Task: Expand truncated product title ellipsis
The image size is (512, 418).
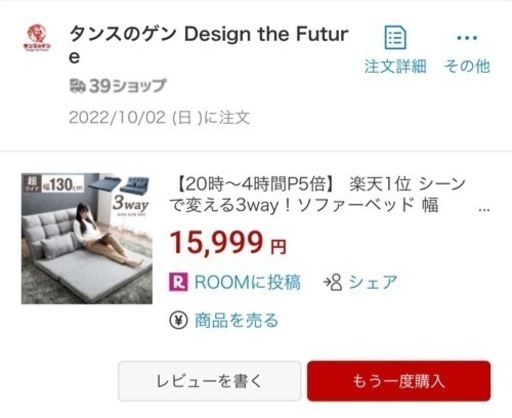Action: (x=484, y=209)
